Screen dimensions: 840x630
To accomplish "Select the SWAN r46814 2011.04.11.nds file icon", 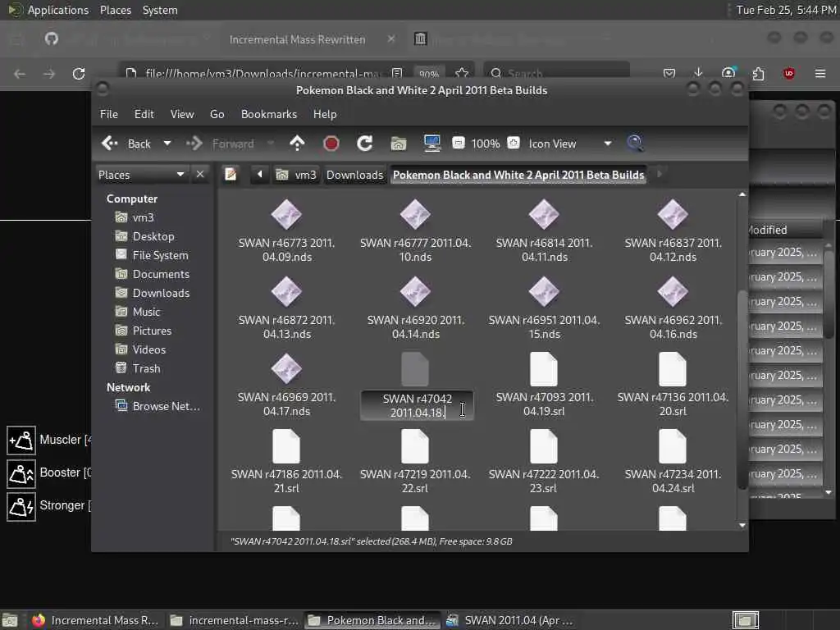I will [544, 215].
